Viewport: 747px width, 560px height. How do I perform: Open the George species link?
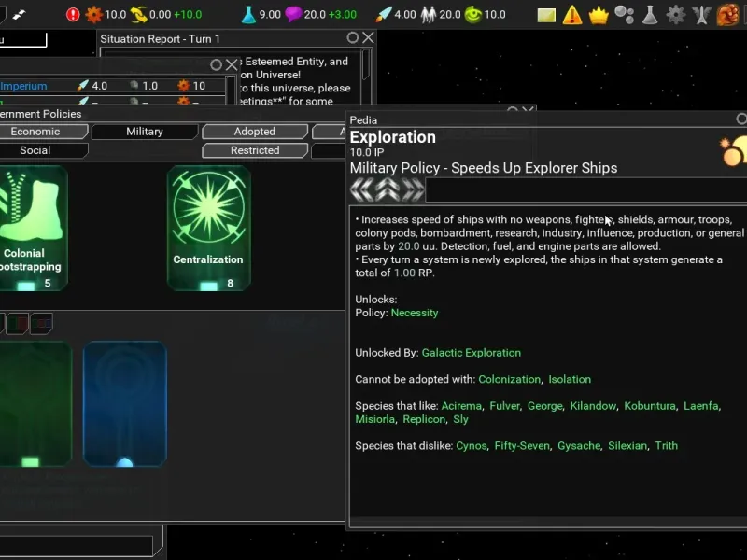544,406
